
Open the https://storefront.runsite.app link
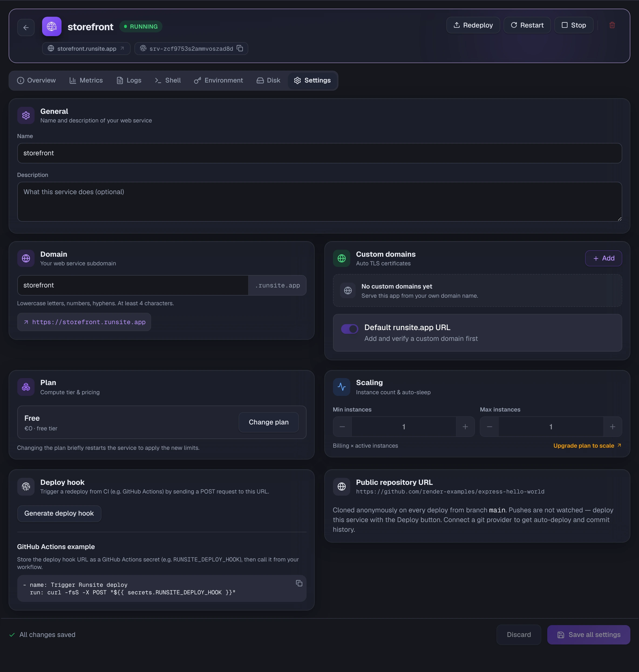point(84,322)
